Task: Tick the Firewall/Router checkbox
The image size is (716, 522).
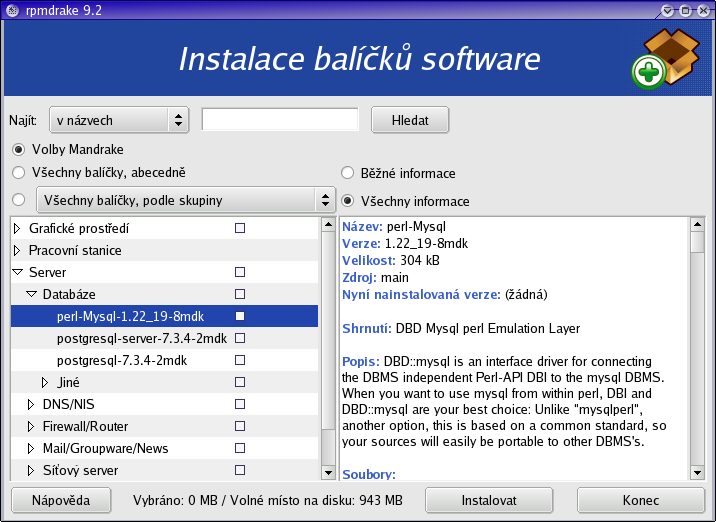Action: point(240,426)
